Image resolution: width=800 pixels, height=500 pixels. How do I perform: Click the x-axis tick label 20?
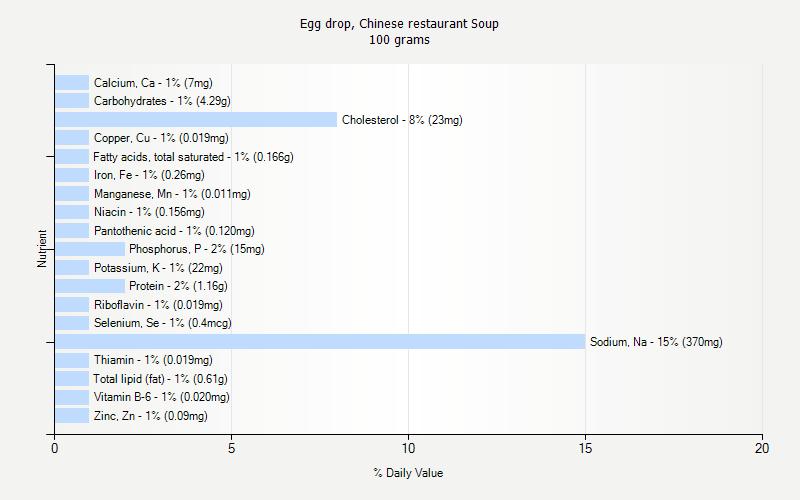[762, 449]
